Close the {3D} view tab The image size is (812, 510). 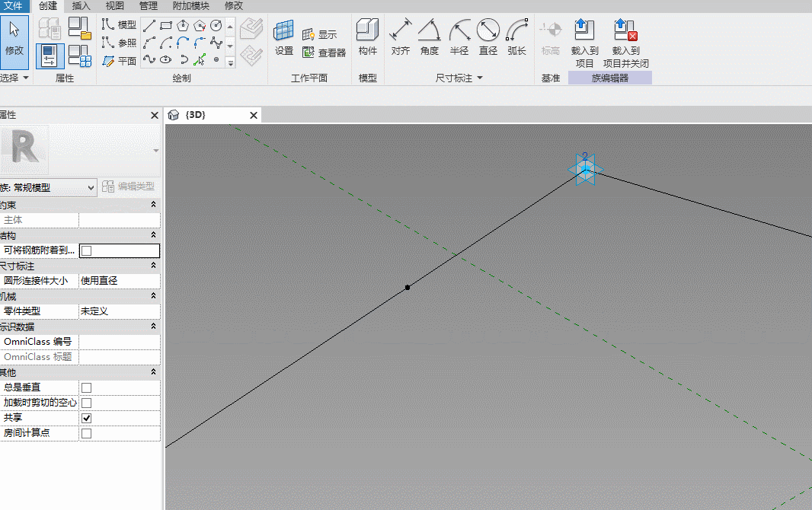coord(253,116)
